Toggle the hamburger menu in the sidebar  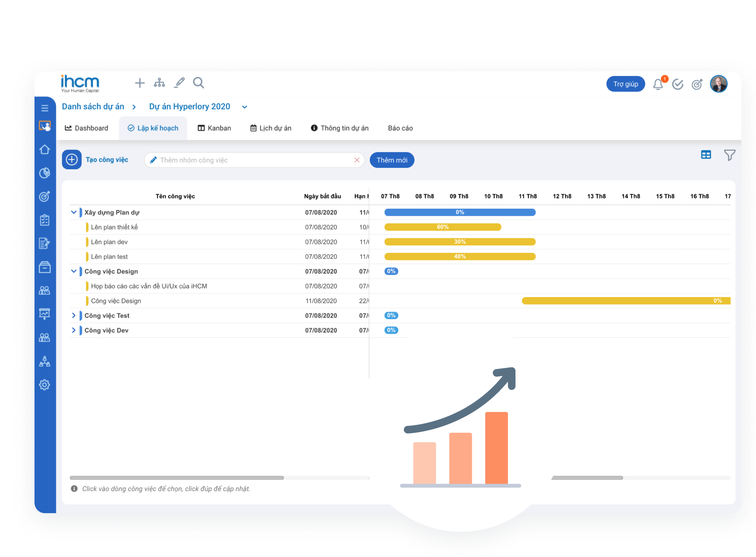(x=45, y=108)
